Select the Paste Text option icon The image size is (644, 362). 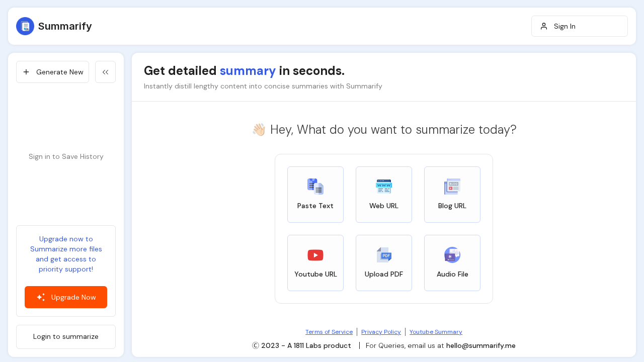315,186
